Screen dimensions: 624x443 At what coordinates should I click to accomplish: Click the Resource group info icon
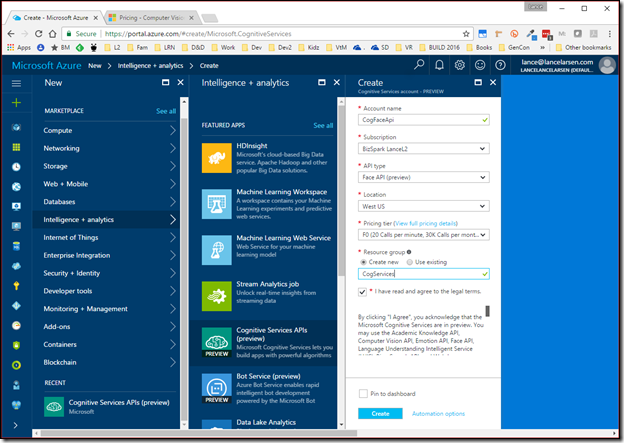(x=409, y=252)
